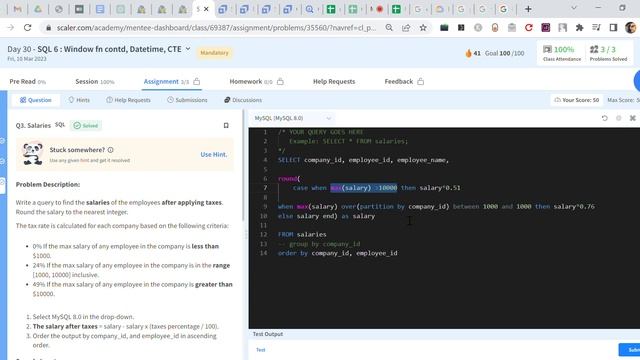Open the Discussions sub-tab
The height and width of the screenshot is (360, 640).
[x=243, y=100]
